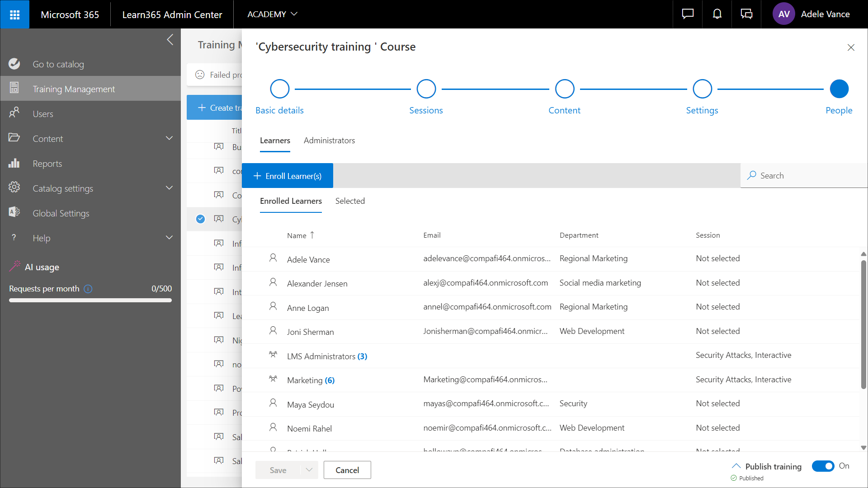Click the Users icon in sidebar
The width and height of the screenshot is (868, 488).
14,113
